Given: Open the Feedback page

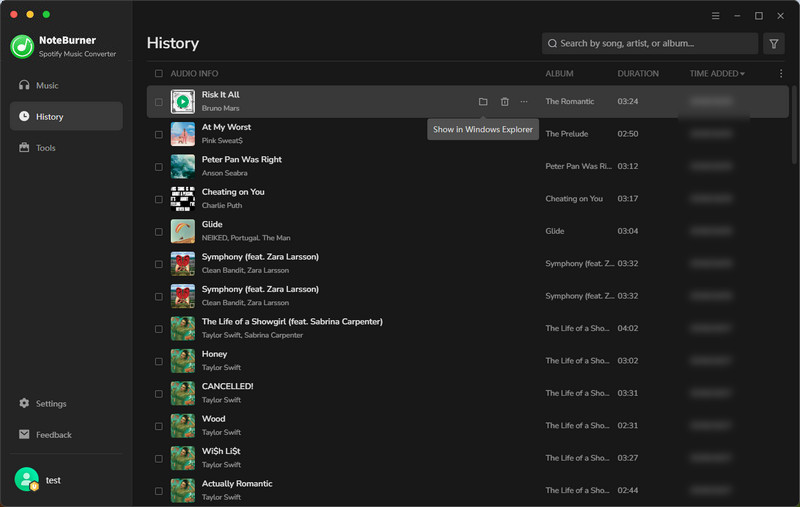Looking at the screenshot, I should [x=66, y=435].
